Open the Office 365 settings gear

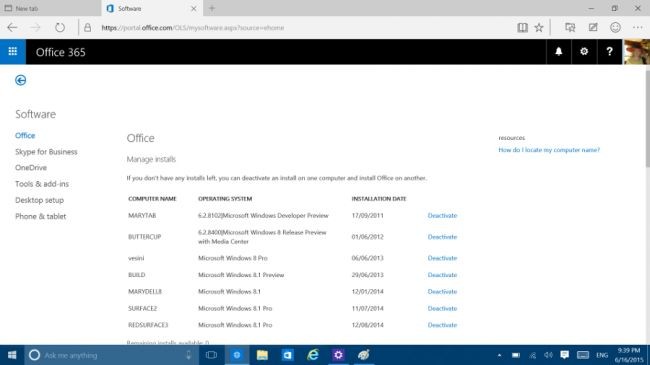point(584,51)
